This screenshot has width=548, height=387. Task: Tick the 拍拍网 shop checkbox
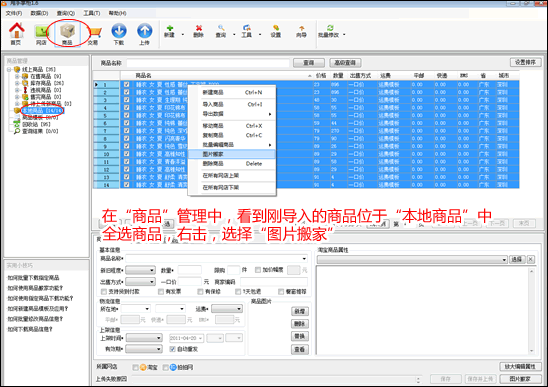[x=166, y=367]
